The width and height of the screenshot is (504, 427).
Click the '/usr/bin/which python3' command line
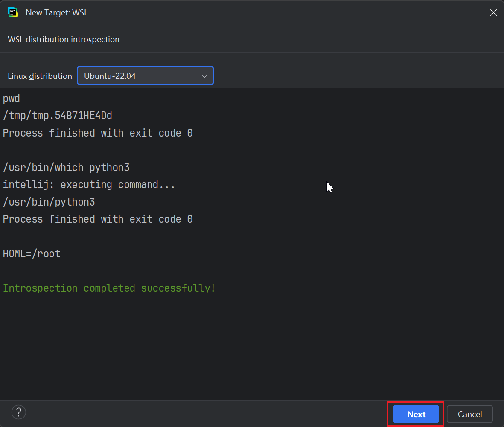[66, 167]
